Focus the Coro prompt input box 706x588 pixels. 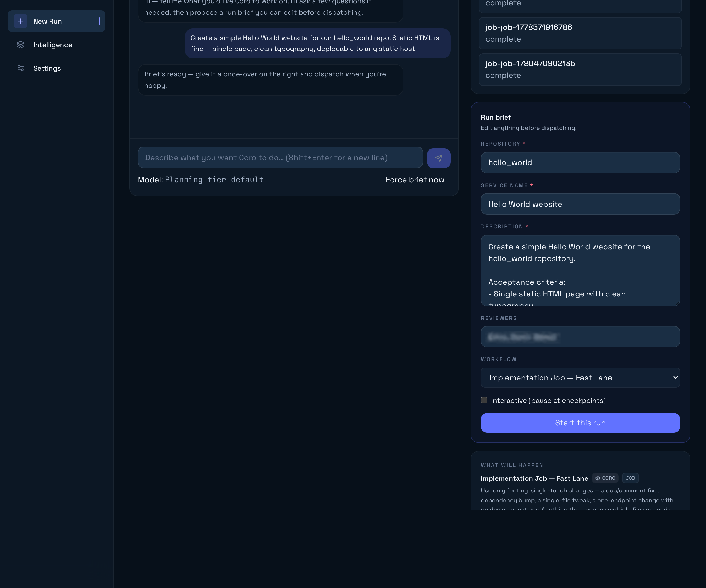(280, 157)
